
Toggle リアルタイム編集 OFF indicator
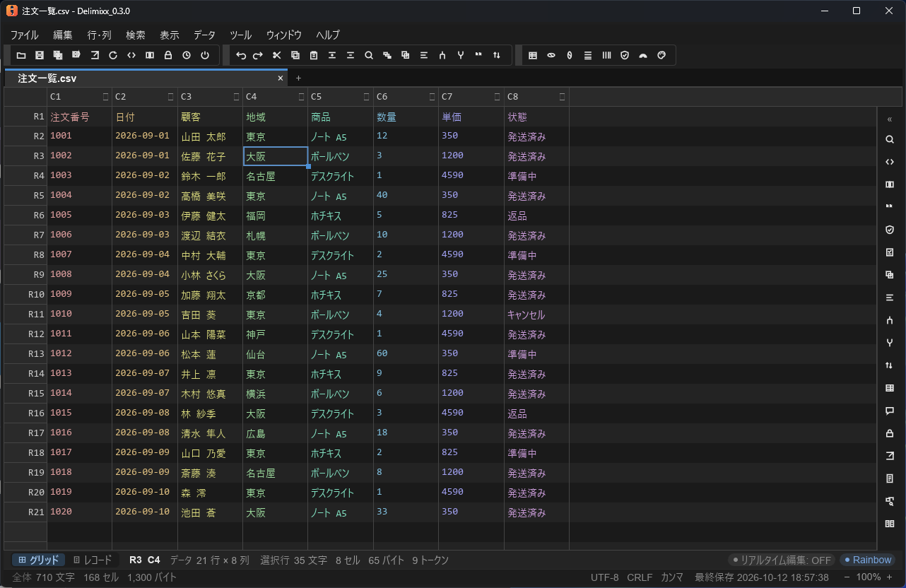(x=782, y=560)
